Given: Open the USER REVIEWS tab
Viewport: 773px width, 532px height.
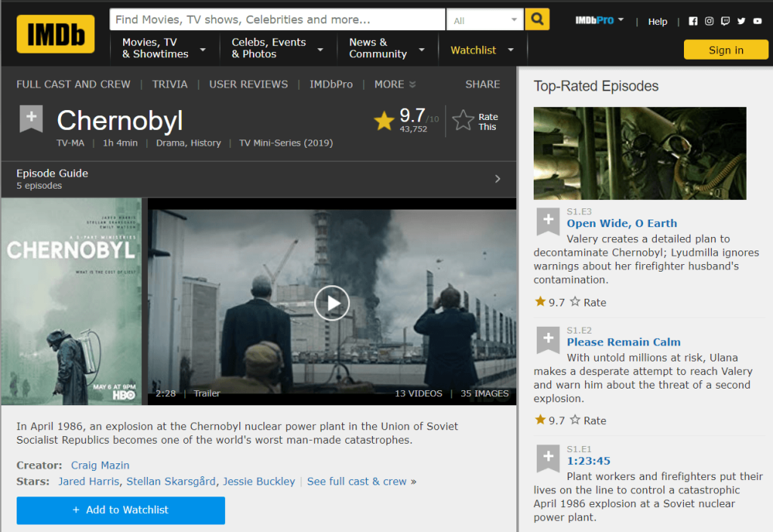Looking at the screenshot, I should click(x=248, y=85).
